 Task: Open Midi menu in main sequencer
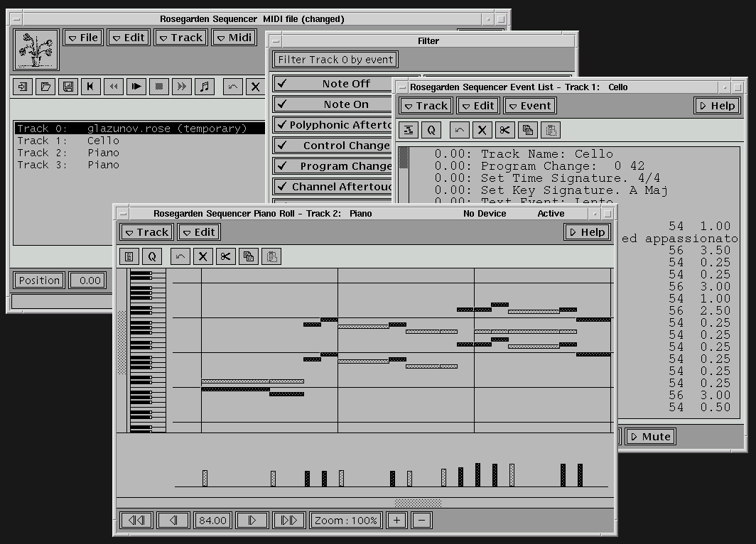pos(234,38)
